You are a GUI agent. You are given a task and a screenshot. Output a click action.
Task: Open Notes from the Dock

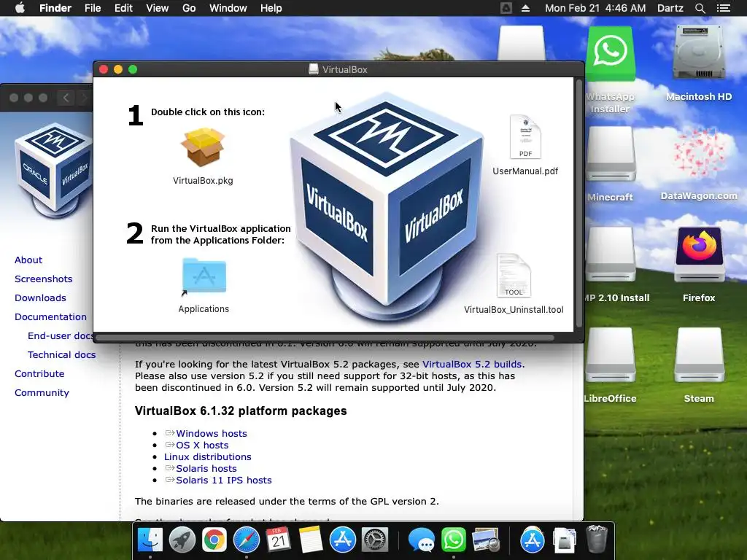tap(311, 540)
